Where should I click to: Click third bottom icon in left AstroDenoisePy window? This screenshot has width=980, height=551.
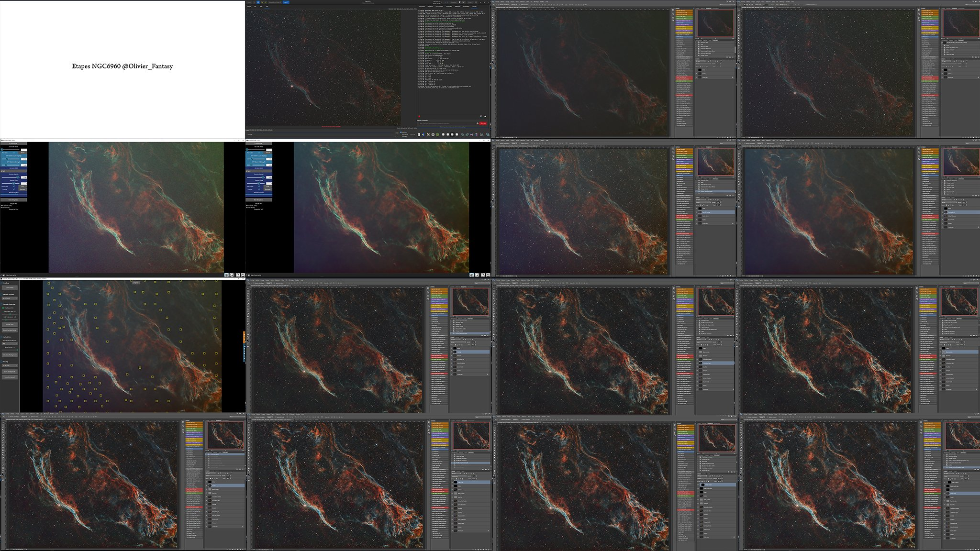click(x=238, y=275)
